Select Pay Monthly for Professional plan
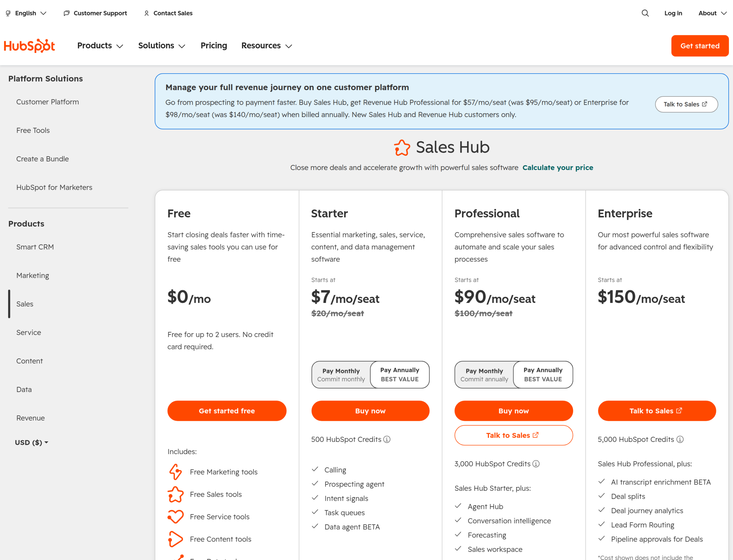Screen dimensions: 733x560 click(x=484, y=375)
